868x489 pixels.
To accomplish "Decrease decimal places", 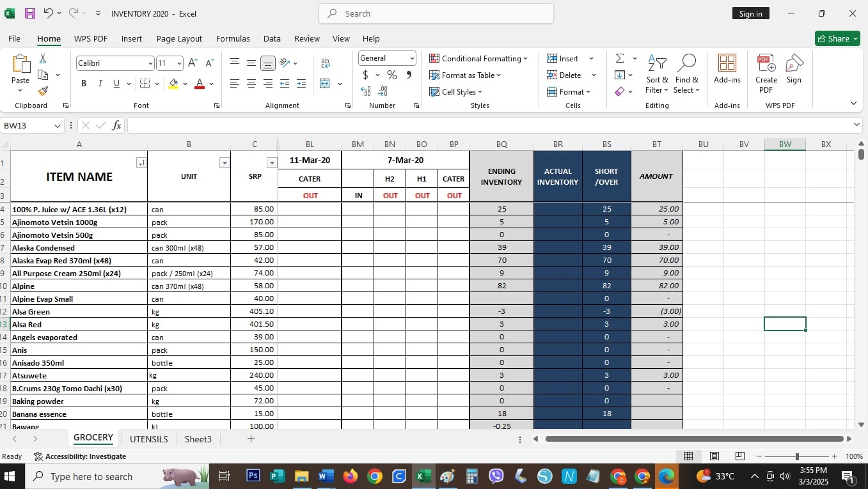I will point(383,91).
